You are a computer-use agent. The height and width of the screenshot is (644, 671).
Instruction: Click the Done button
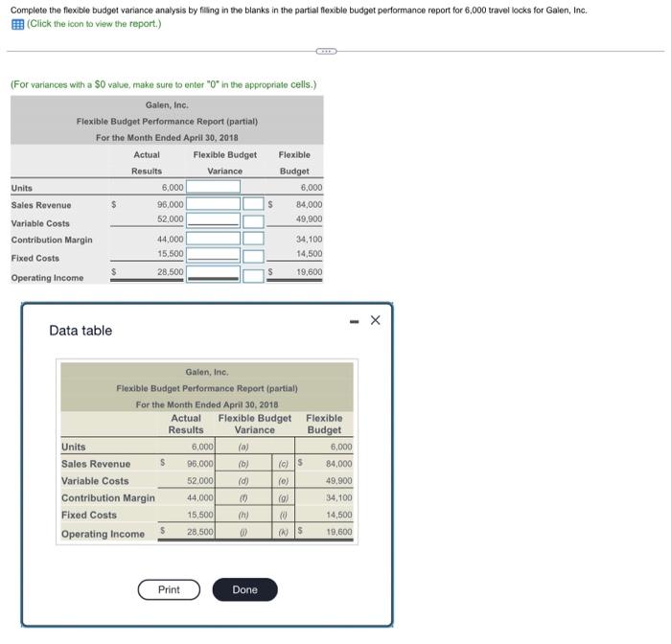tap(244, 589)
